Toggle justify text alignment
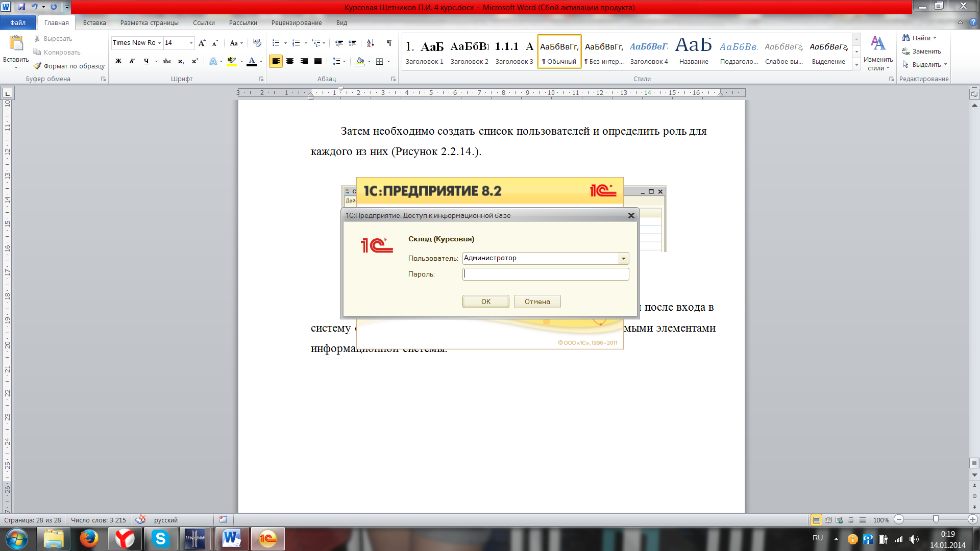 [x=318, y=61]
